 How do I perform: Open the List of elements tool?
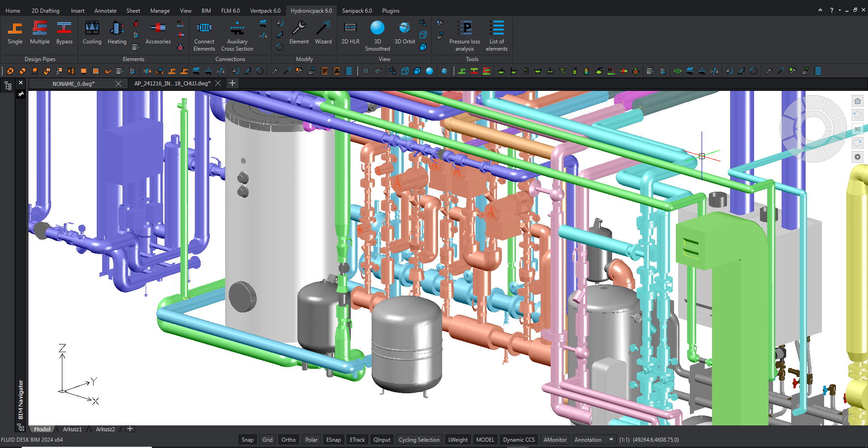click(x=497, y=36)
